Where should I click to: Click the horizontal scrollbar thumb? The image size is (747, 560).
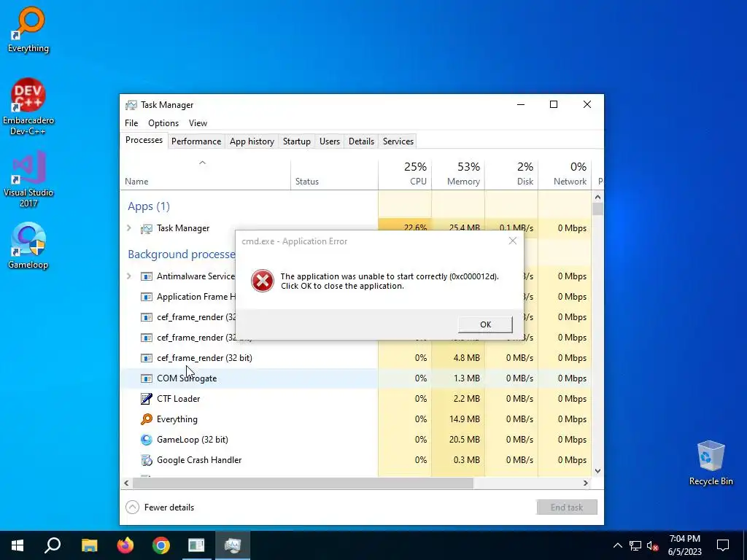pos(303,483)
